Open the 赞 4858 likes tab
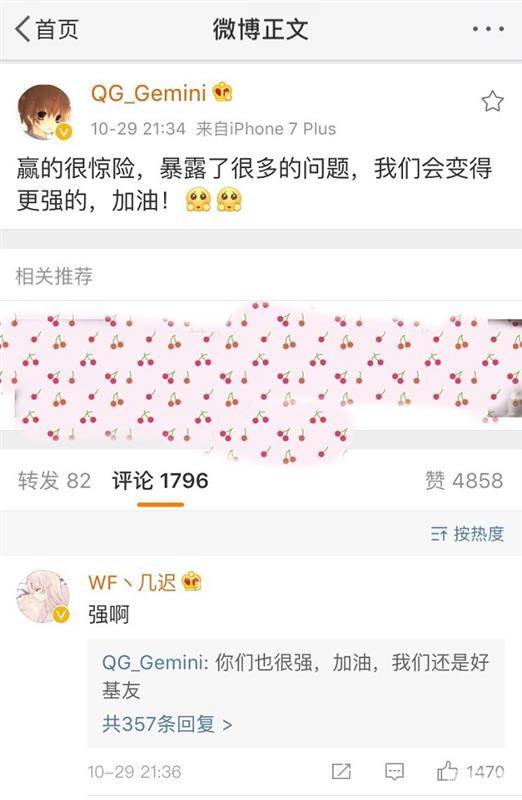 464,480
